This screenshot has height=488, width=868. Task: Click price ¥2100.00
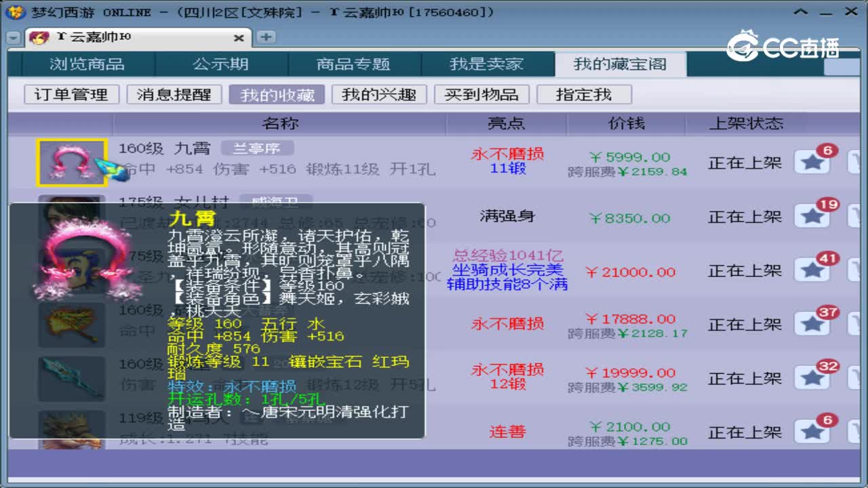click(629, 426)
